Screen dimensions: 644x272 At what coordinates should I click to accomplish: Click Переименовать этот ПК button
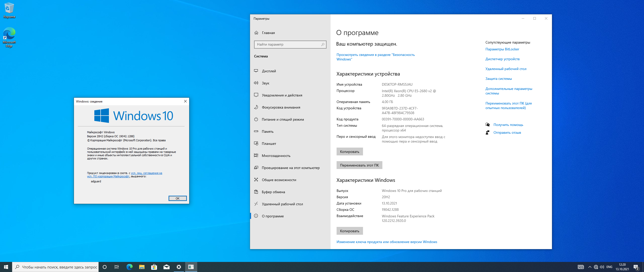coord(359,165)
